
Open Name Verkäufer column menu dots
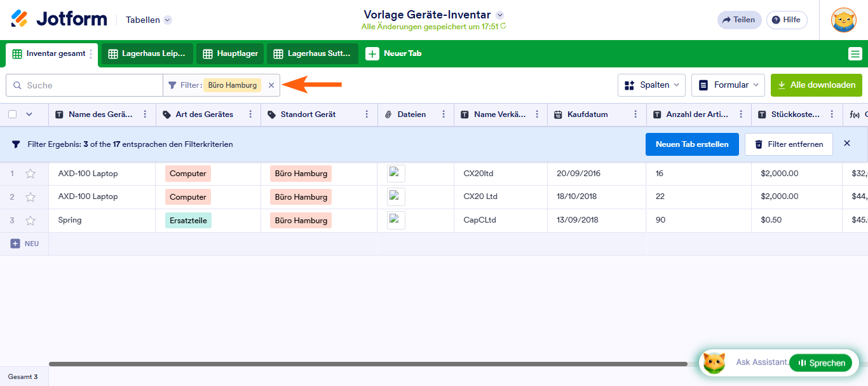click(x=537, y=114)
